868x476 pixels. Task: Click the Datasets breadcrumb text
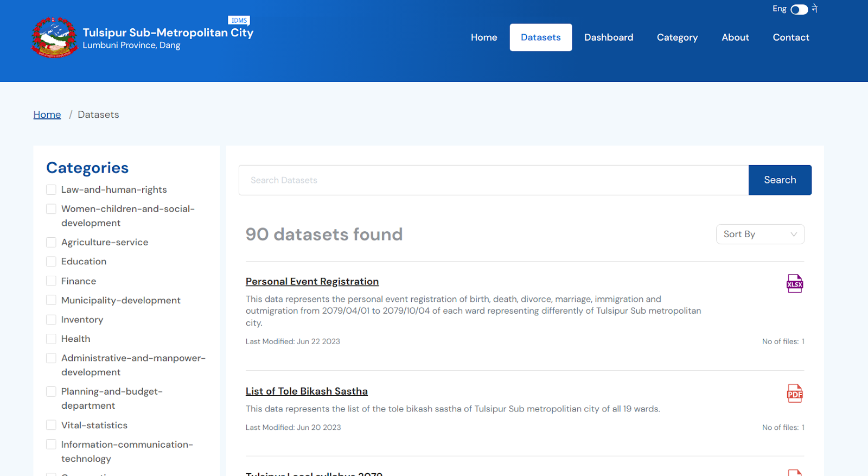tap(98, 115)
